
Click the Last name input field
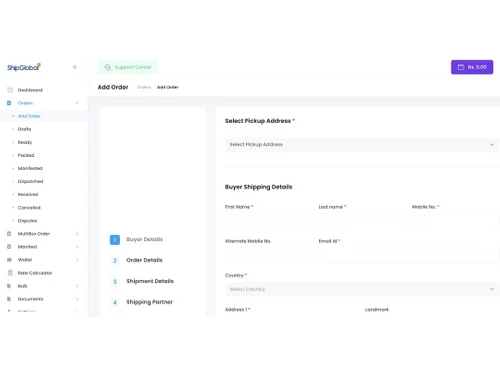point(361,220)
